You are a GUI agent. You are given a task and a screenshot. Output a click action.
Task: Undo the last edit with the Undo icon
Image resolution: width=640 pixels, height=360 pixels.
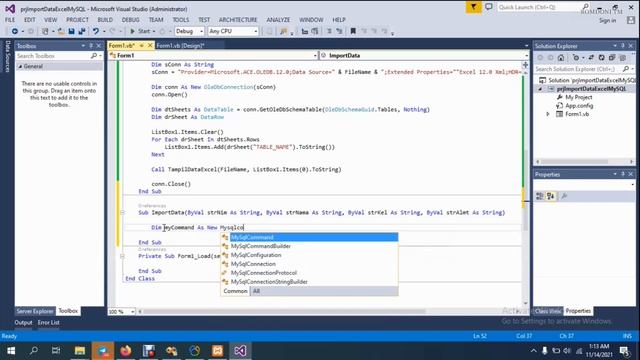tap(96, 31)
